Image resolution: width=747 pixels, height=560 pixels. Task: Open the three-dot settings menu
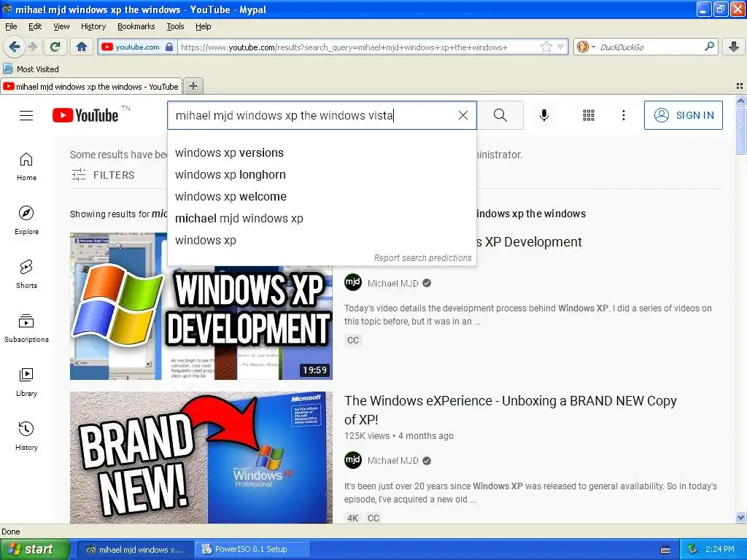pyautogui.click(x=623, y=115)
